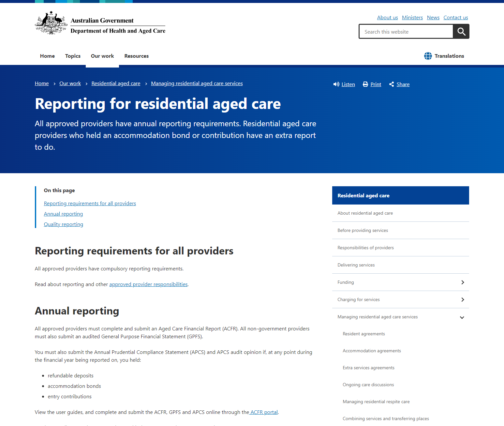Select Residential aged care in the sidebar
The height and width of the screenshot is (426, 504).
(x=363, y=195)
